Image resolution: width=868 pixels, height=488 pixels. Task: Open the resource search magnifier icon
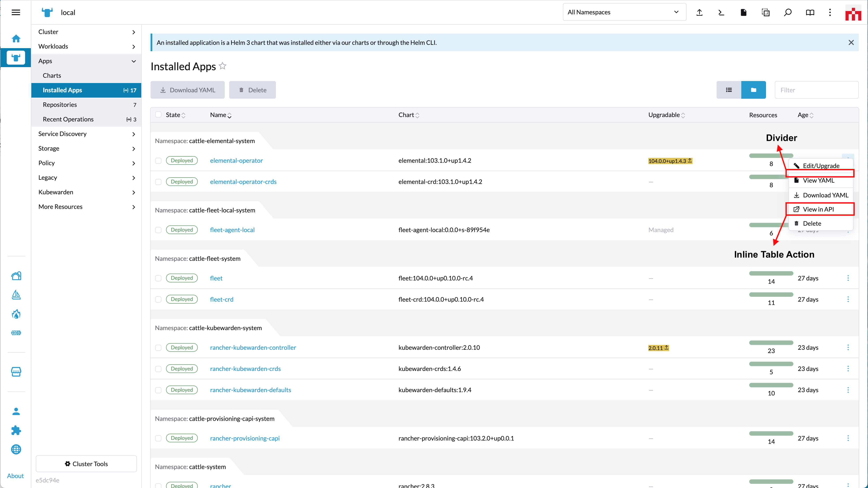pos(788,12)
